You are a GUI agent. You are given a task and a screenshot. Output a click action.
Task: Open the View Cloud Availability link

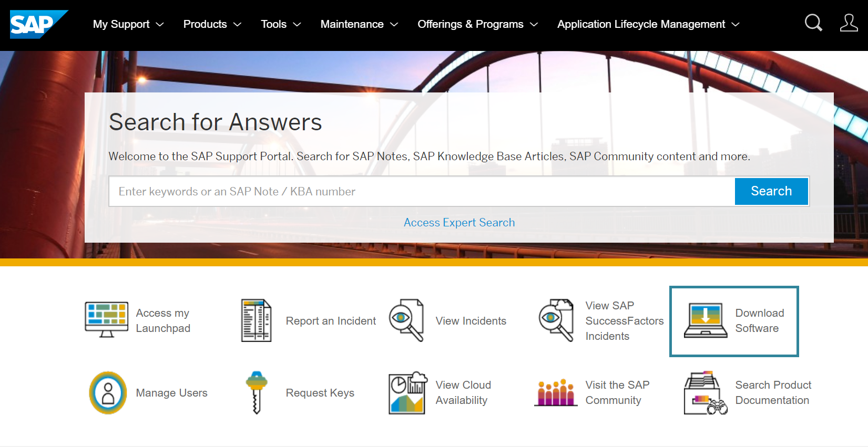point(463,392)
